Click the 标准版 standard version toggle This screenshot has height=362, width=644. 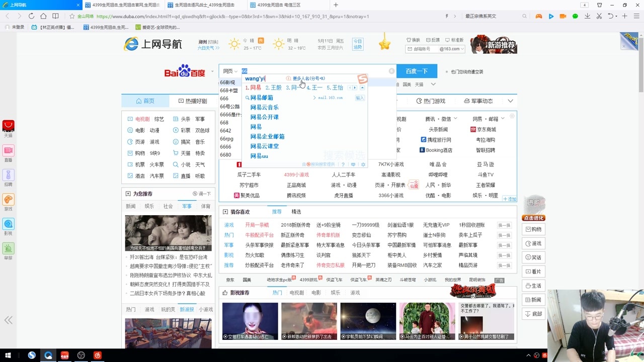(x=454, y=40)
